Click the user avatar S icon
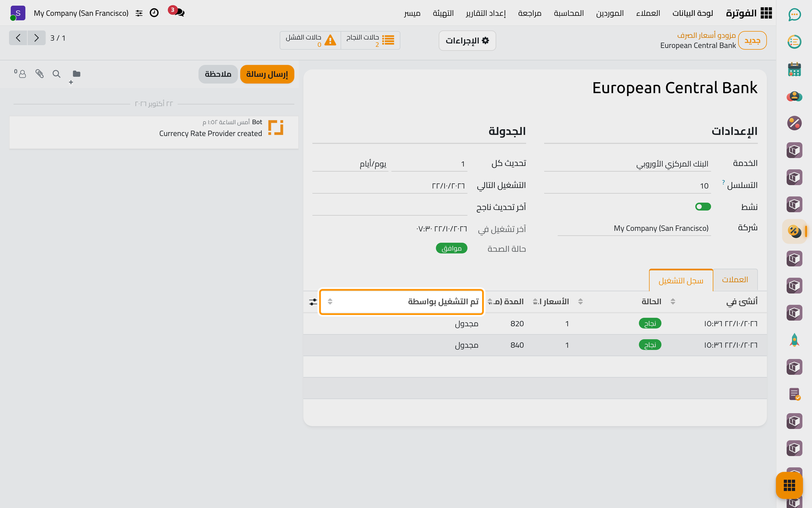This screenshot has width=812, height=508. [17, 13]
